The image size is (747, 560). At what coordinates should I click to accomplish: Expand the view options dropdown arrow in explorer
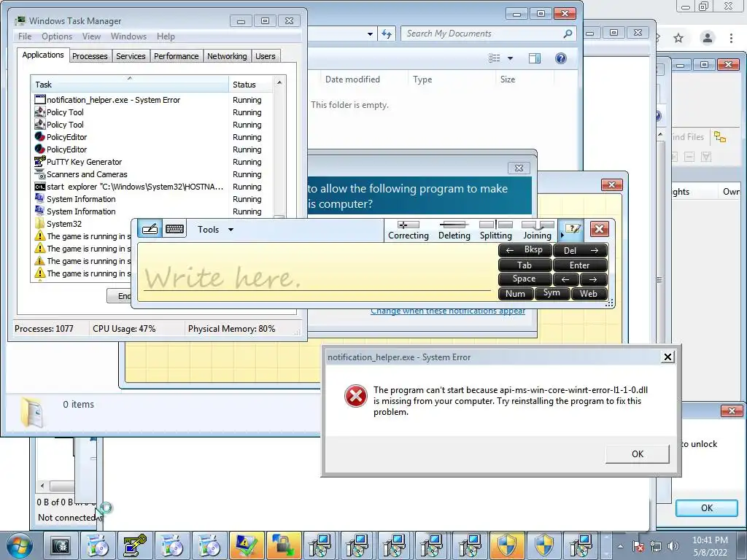pyautogui.click(x=510, y=58)
